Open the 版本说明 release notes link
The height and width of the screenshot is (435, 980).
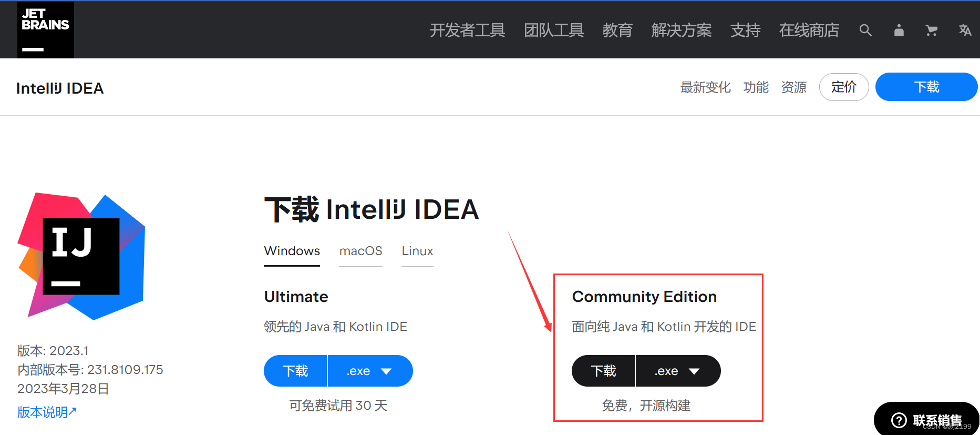47,412
